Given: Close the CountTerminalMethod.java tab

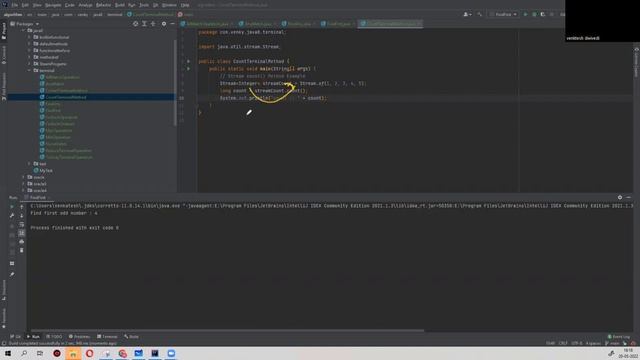Looking at the screenshot, I should 419,24.
